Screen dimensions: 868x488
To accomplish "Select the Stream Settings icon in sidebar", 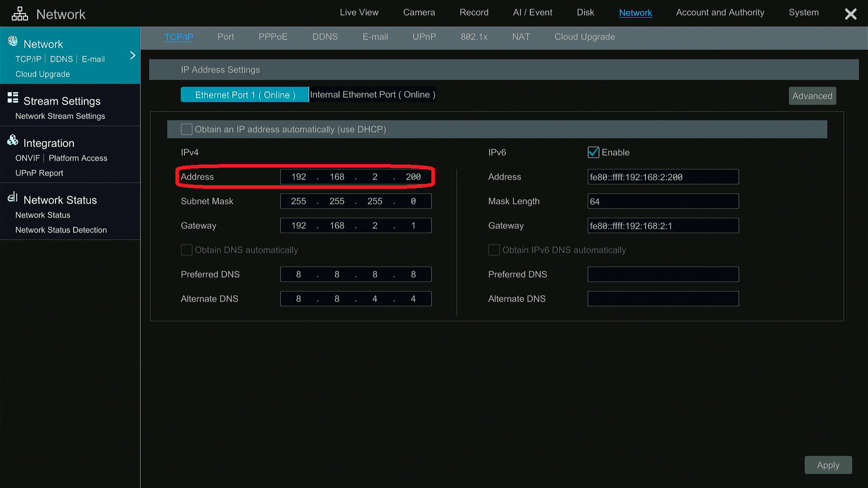I will [x=12, y=97].
